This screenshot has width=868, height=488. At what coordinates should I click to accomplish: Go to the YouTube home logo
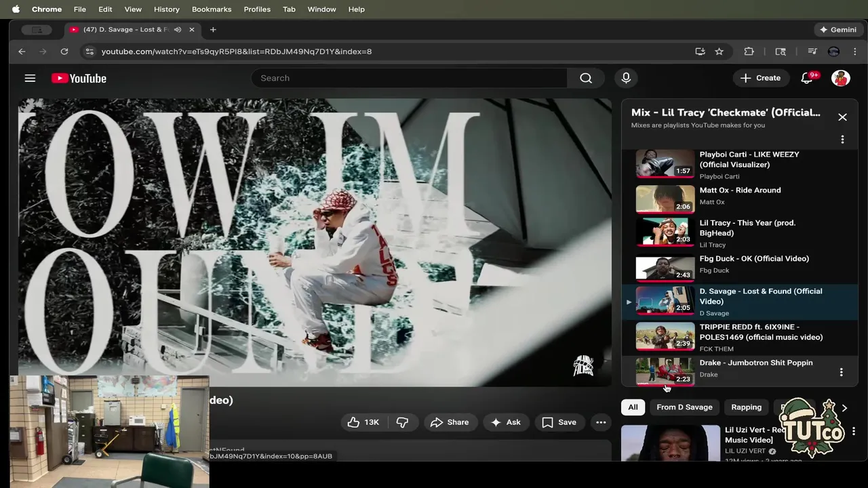click(x=79, y=78)
